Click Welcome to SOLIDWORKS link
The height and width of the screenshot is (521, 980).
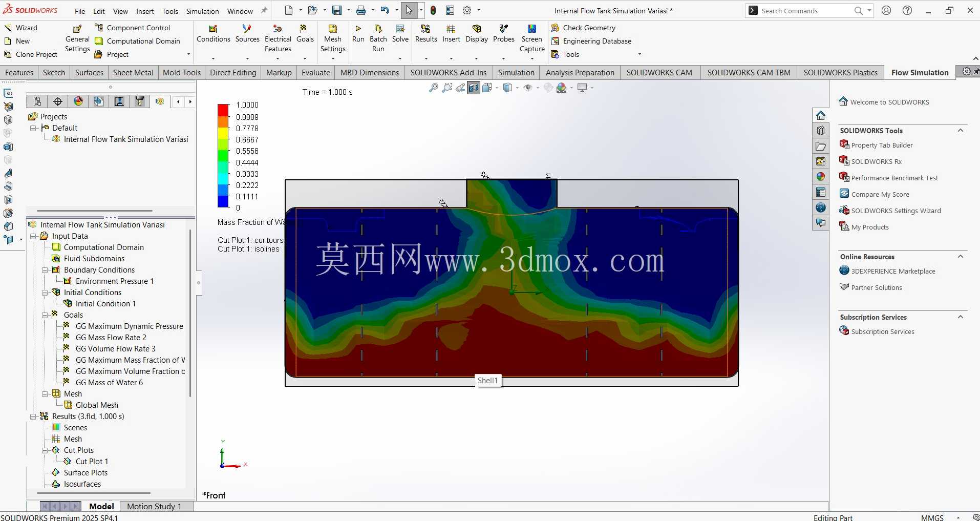(884, 102)
